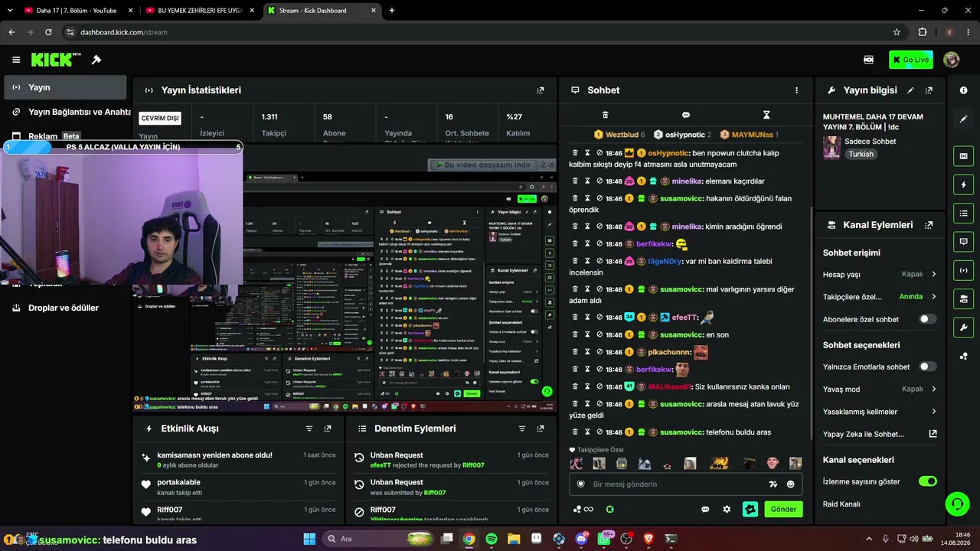Click the Go Live button
The height and width of the screenshot is (551, 980).
coord(911,60)
